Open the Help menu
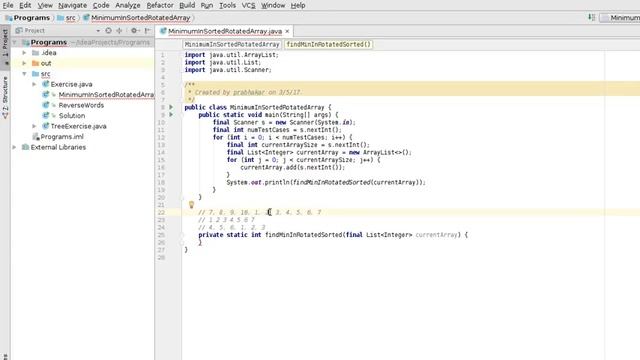This screenshot has width=640, height=360. [x=298, y=5]
